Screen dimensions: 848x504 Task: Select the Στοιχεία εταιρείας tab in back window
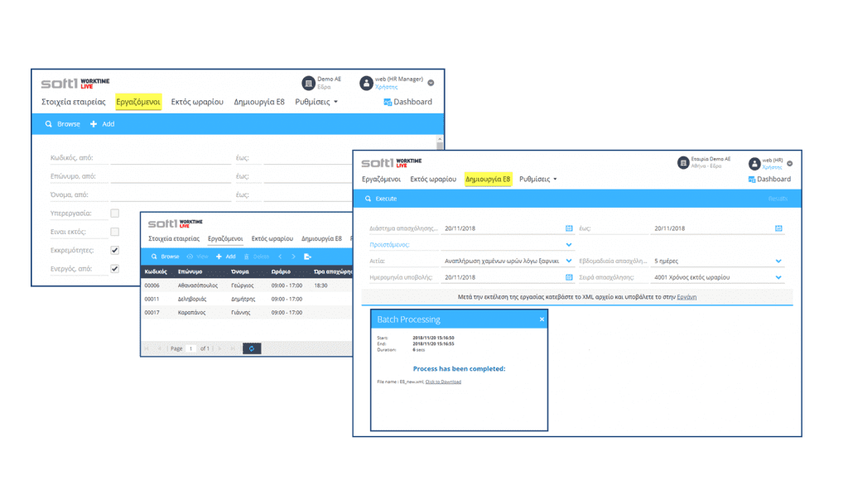point(74,102)
